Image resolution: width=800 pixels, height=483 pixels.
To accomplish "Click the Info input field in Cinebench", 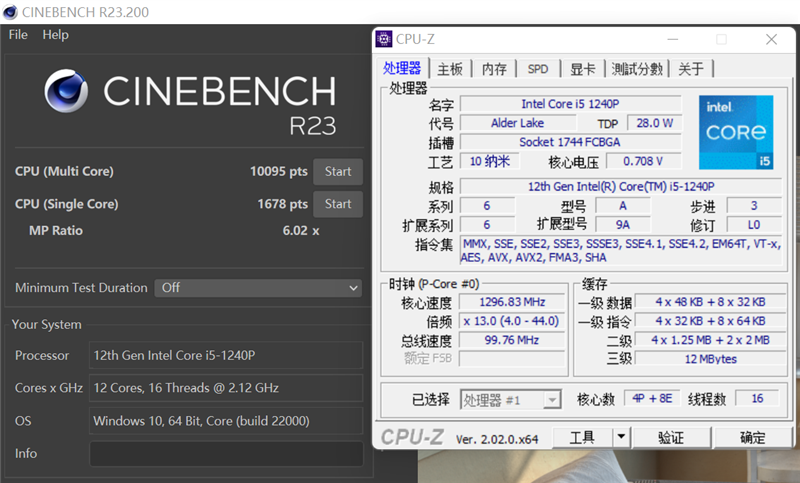I will coord(227,453).
